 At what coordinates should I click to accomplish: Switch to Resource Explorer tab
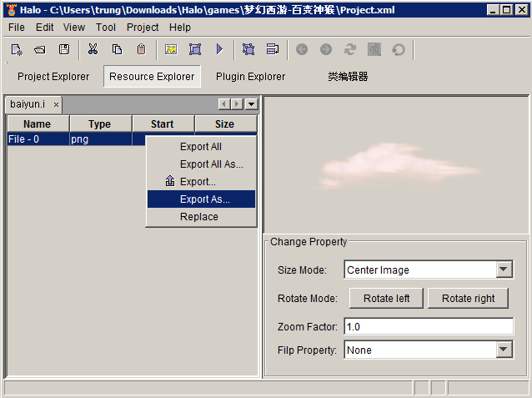coord(152,77)
